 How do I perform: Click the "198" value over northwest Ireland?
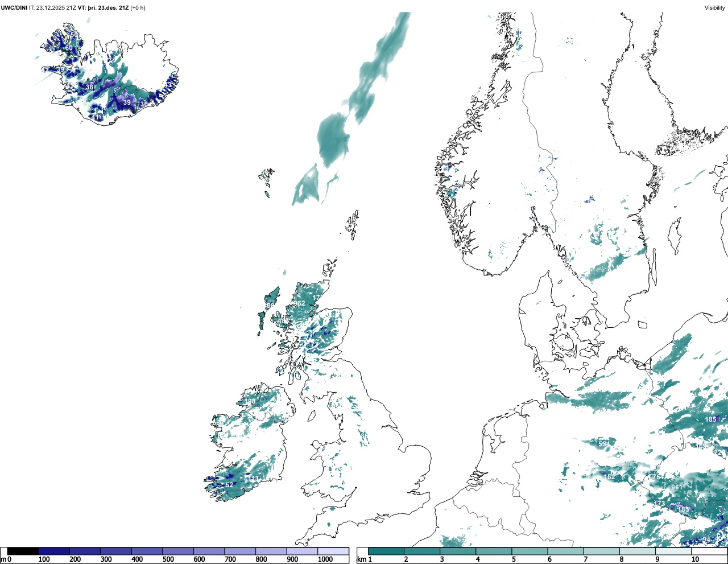(x=250, y=401)
